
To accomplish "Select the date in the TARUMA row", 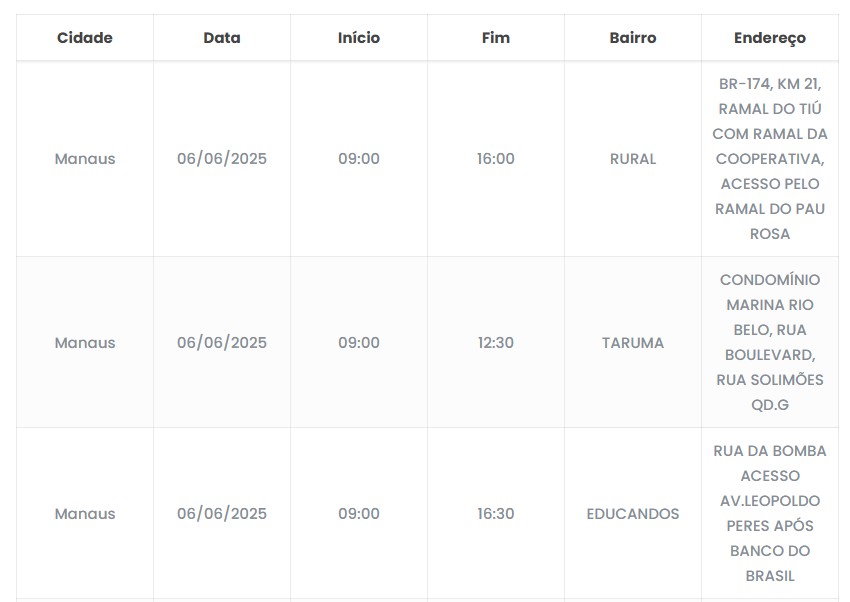I will click(x=222, y=343).
